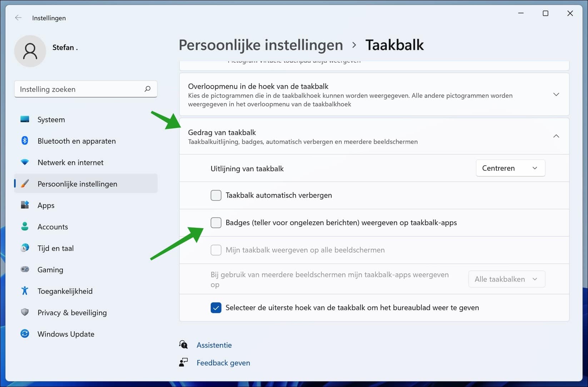The height and width of the screenshot is (387, 588).
Task: Collapse the Gedrag van taakbalk section
Action: pos(556,136)
